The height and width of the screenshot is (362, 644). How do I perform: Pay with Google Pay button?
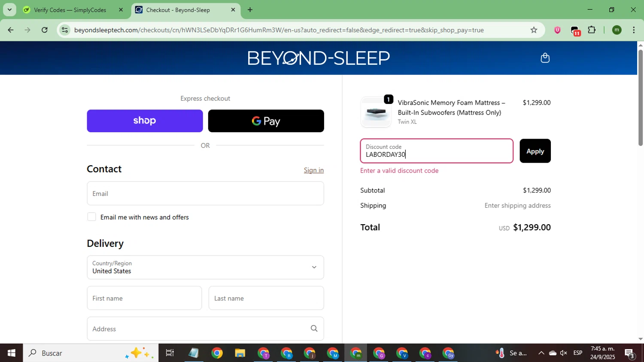click(x=266, y=121)
